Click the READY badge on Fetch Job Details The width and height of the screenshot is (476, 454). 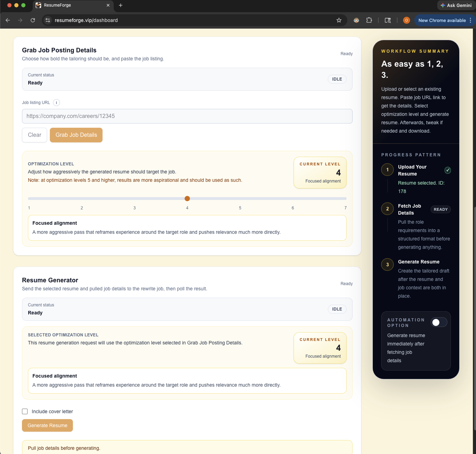tap(441, 209)
